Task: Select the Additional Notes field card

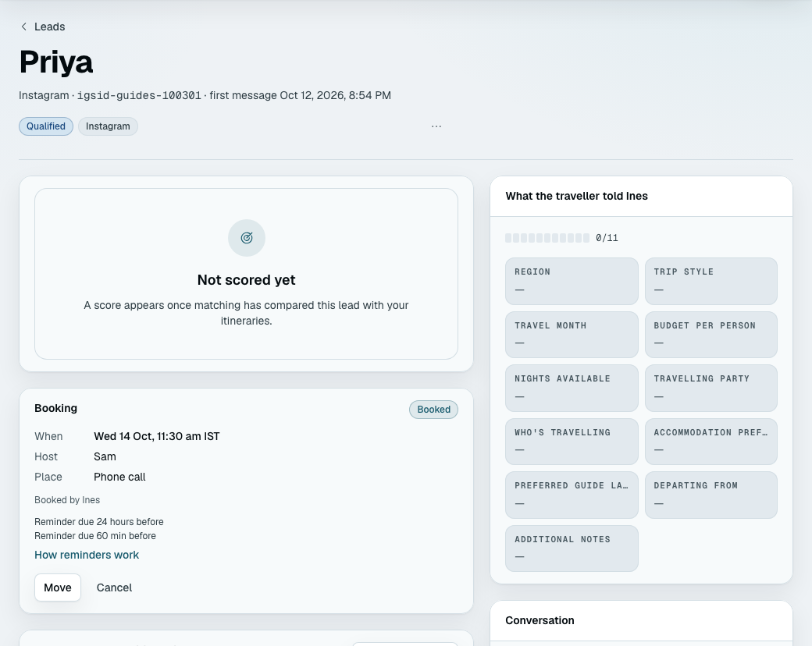Action: [x=572, y=548]
